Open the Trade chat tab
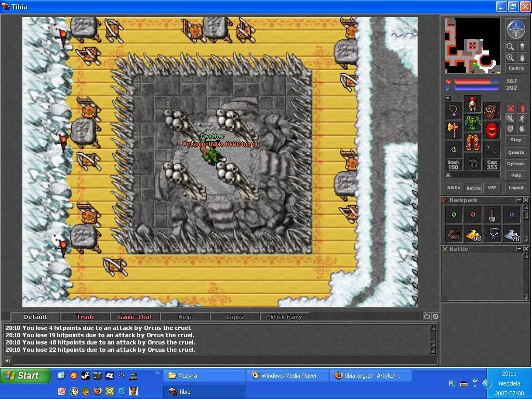532x399 pixels. tap(86, 317)
